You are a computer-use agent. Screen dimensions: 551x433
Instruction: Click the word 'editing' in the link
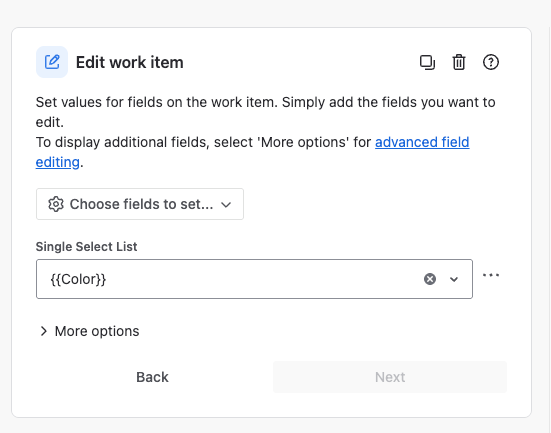point(58,162)
